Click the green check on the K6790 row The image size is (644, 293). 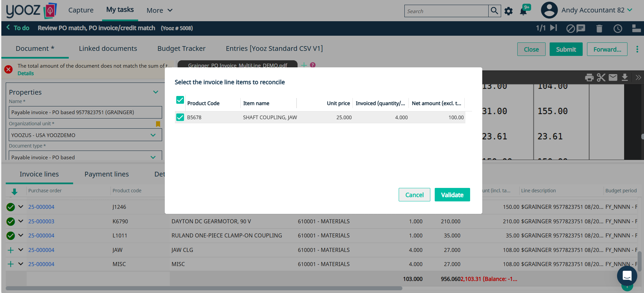point(11,222)
